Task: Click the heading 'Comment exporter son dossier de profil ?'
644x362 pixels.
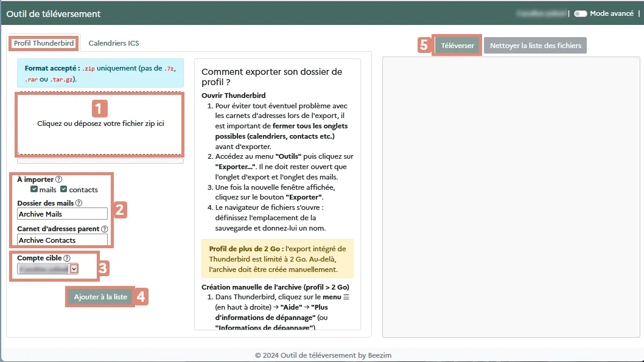Action: click(271, 77)
